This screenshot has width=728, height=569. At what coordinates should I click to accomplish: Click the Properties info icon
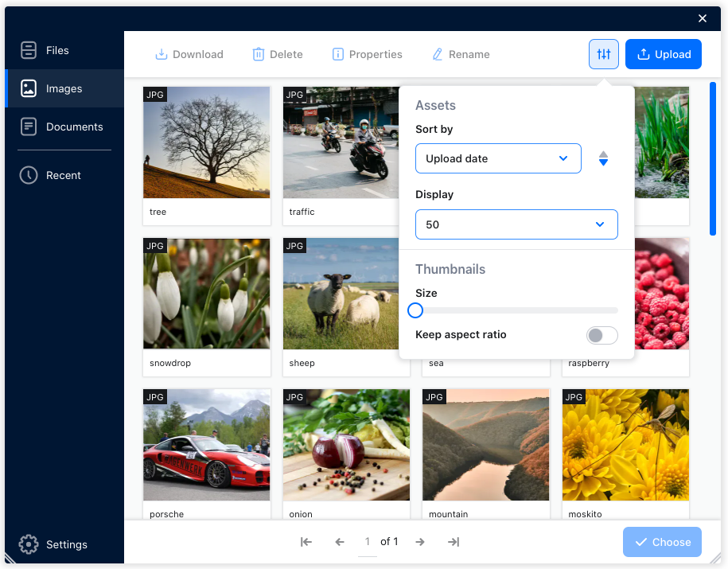[x=338, y=54]
